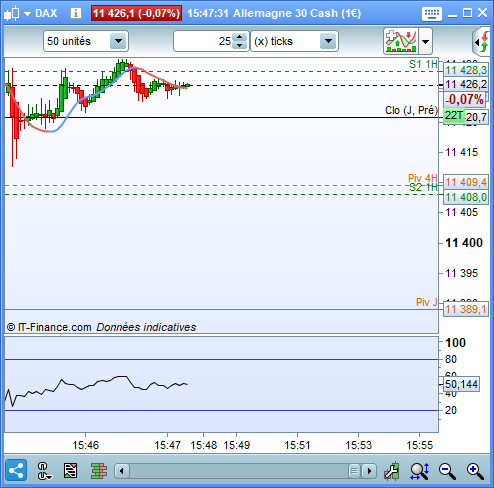494x488 pixels.
Task: Click the red 11 426,1 (-0,07%) quote box
Action: coord(136,13)
